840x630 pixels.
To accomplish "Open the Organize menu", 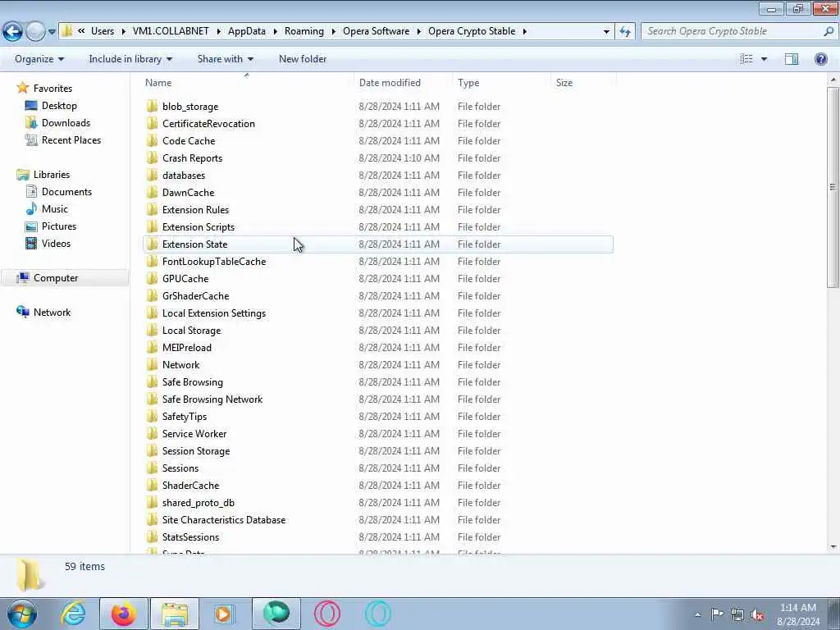I will coord(39,59).
